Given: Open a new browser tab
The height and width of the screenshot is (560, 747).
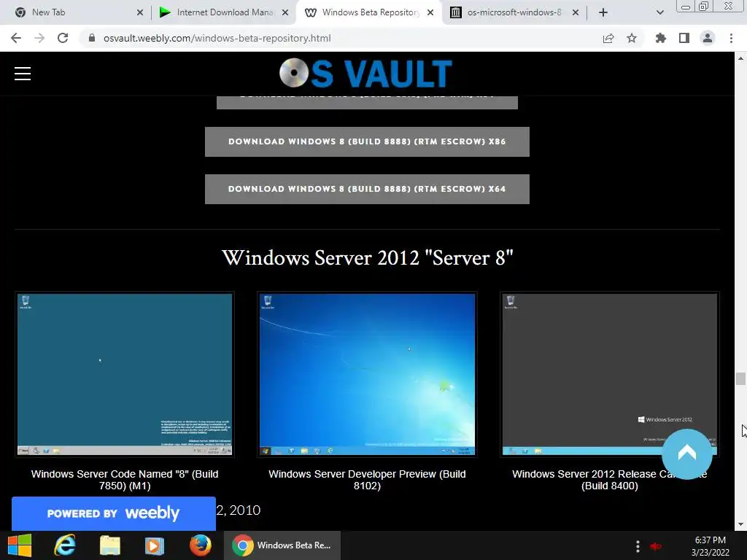Looking at the screenshot, I should tap(603, 12).
